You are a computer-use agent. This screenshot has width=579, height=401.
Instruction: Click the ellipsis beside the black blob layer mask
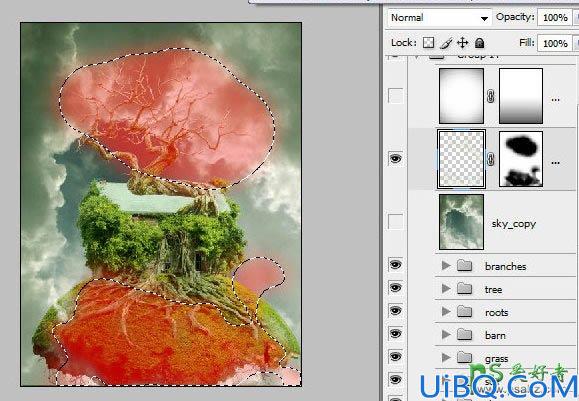click(x=555, y=162)
